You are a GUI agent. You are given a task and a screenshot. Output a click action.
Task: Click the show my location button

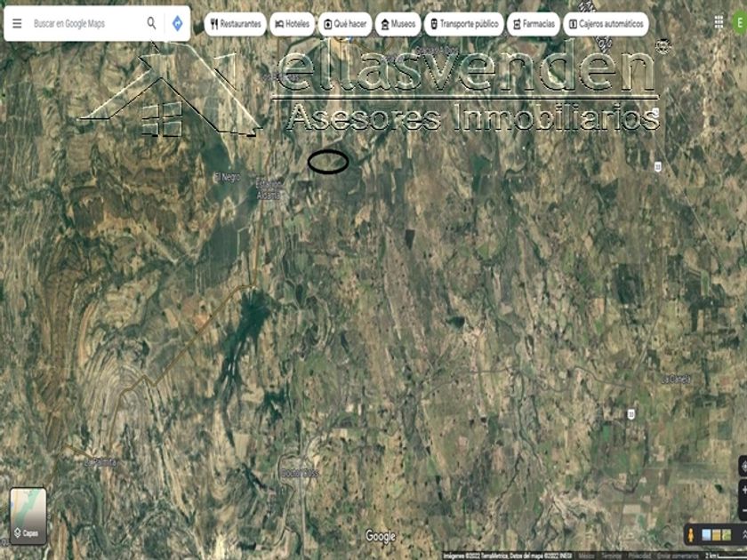(x=743, y=466)
